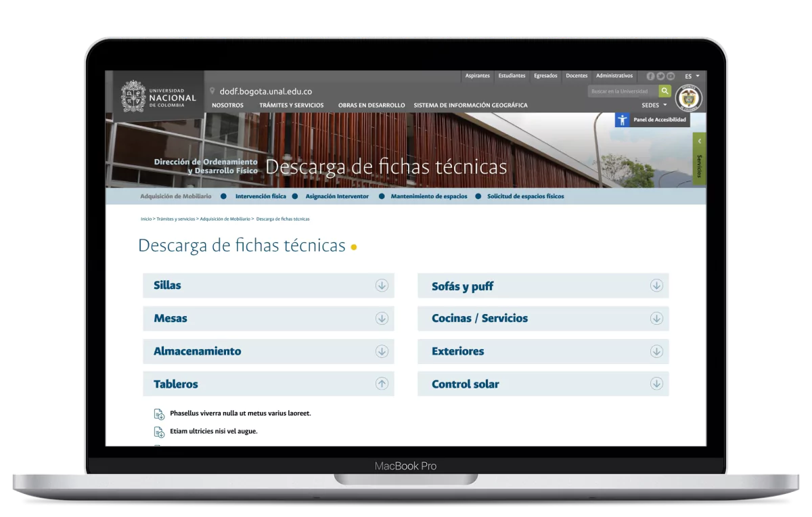The height and width of the screenshot is (517, 812).
Task: Select the Aspirantes tab
Action: pos(478,76)
